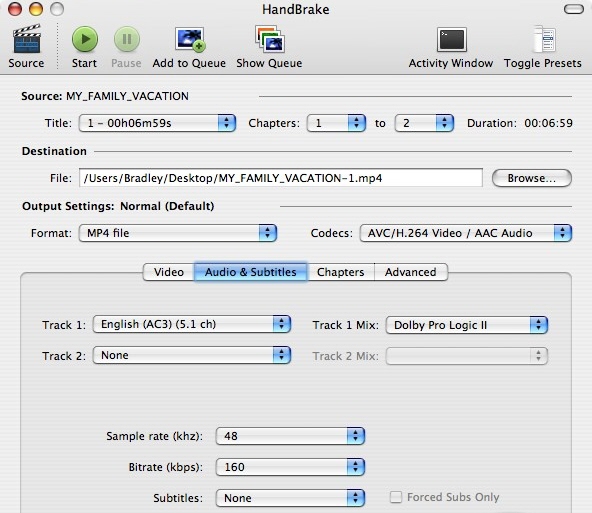Open the Format dropdown MP4 file
Viewport: 592px width, 513px height.
tap(178, 233)
